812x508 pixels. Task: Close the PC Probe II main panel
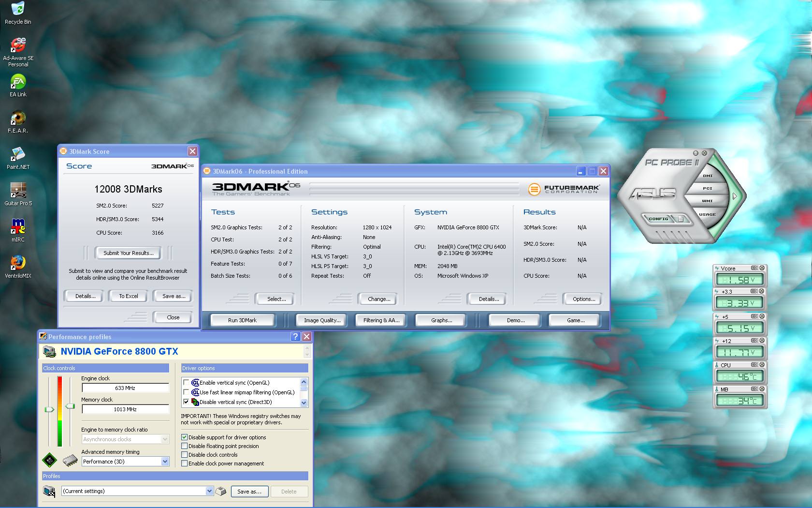point(704,153)
